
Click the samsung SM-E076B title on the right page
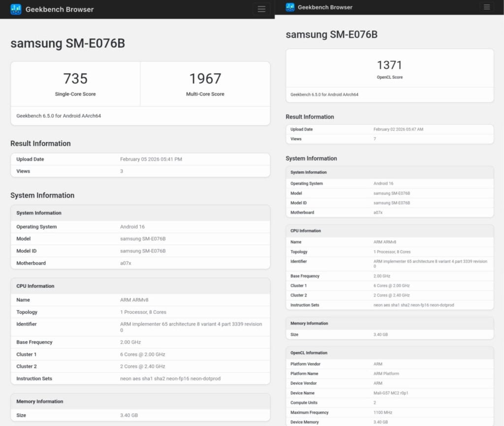(331, 34)
